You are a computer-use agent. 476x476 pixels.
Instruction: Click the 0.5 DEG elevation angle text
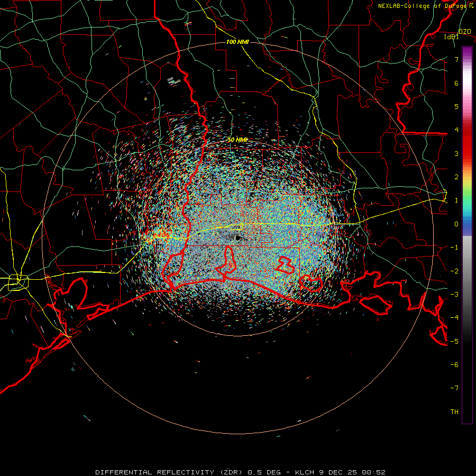[265, 472]
